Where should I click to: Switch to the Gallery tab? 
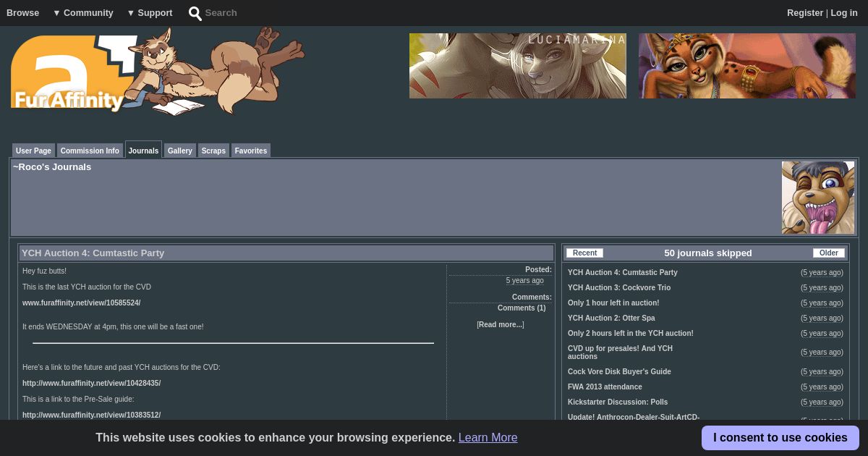[x=180, y=151]
